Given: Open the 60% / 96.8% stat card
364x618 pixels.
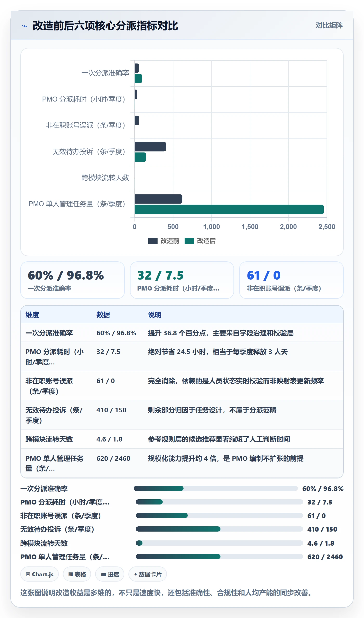Looking at the screenshot, I should tap(73, 280).
